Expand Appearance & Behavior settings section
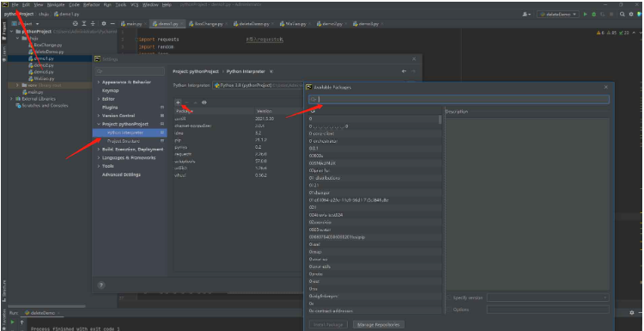644x331 pixels. tap(99, 83)
